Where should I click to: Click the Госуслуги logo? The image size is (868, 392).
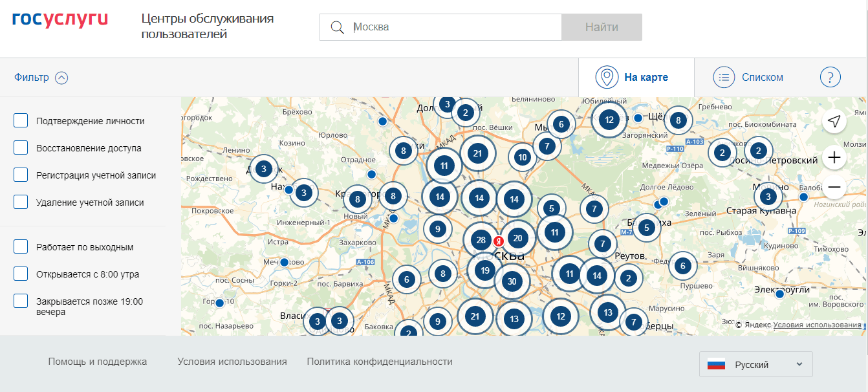60,19
